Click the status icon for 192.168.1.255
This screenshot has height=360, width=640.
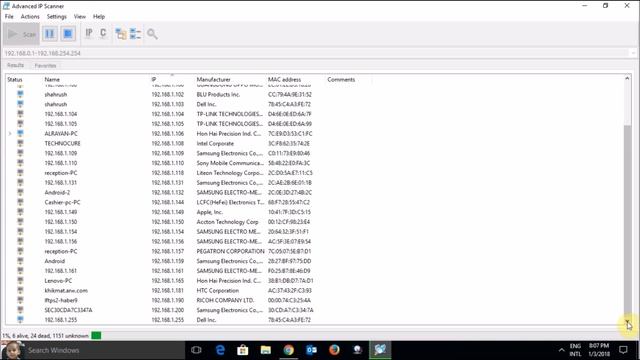pos(20,320)
